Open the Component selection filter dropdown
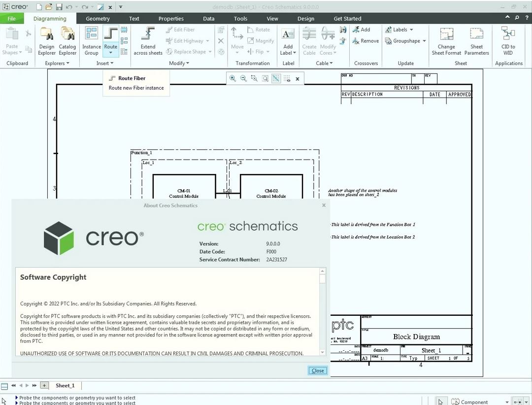This screenshot has width=532, height=405. (x=507, y=402)
